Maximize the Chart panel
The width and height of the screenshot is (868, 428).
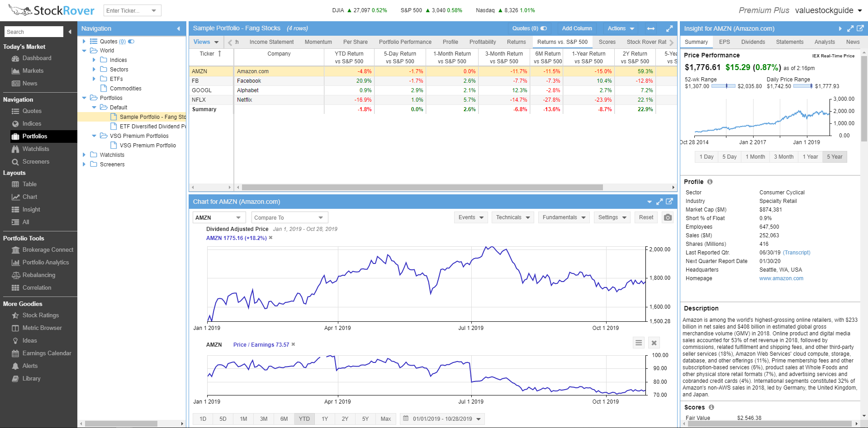coord(659,202)
